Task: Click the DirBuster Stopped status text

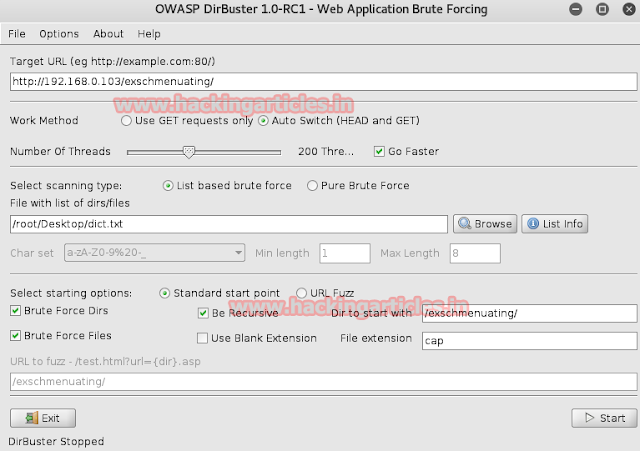Action: [56, 442]
